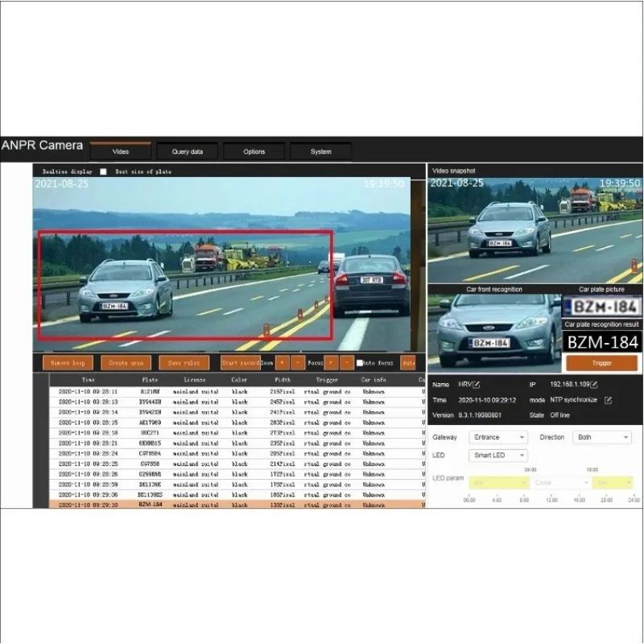Click the edit icon beside the IP address
The image size is (644, 644).
[x=593, y=385]
